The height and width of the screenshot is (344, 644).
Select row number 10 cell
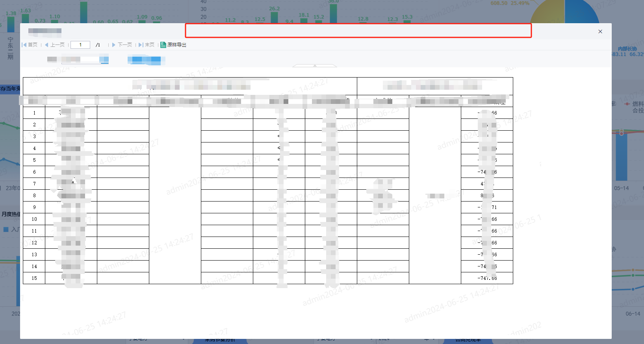[x=34, y=219]
